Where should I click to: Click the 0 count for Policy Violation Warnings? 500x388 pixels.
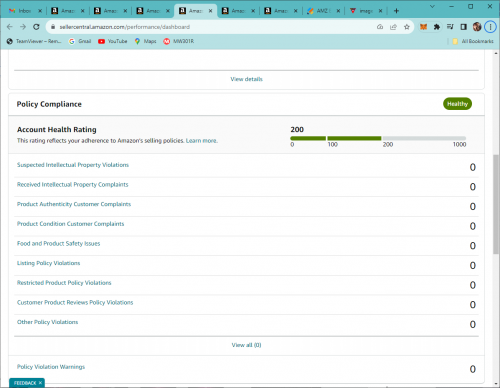[x=473, y=369]
